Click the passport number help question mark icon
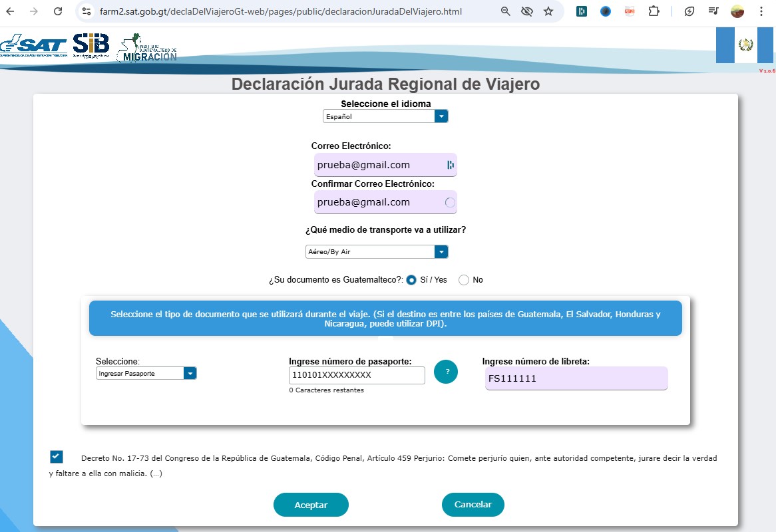This screenshot has height=532, width=776. click(446, 372)
